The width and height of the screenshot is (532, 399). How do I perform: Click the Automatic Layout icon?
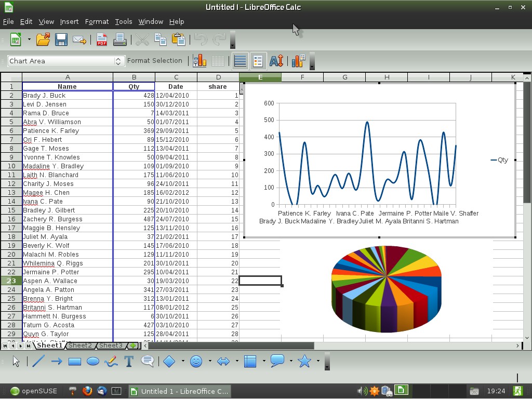point(299,61)
